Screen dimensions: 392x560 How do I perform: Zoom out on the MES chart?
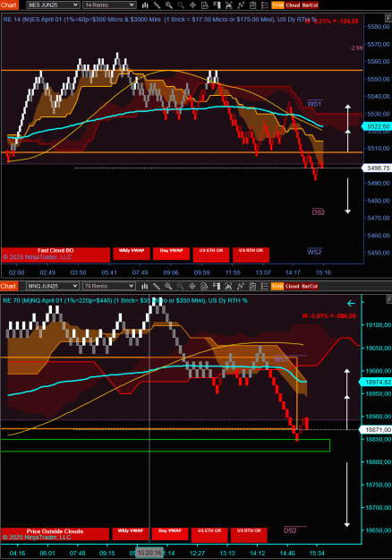coord(181,5)
